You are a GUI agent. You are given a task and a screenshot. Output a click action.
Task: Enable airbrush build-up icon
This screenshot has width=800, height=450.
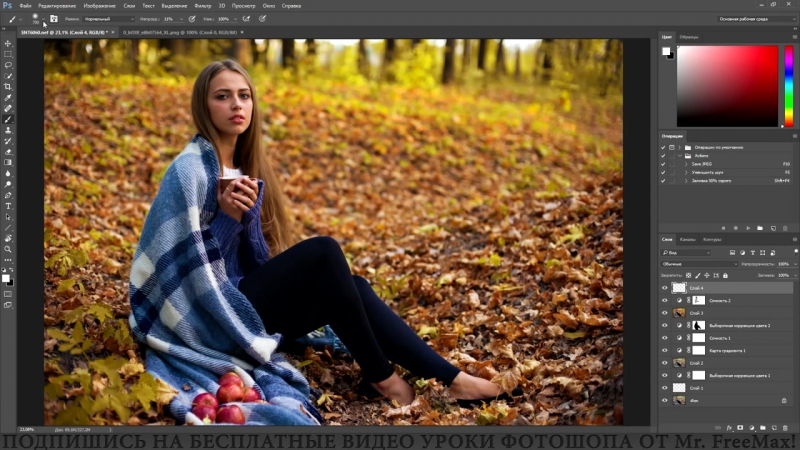coord(246,19)
